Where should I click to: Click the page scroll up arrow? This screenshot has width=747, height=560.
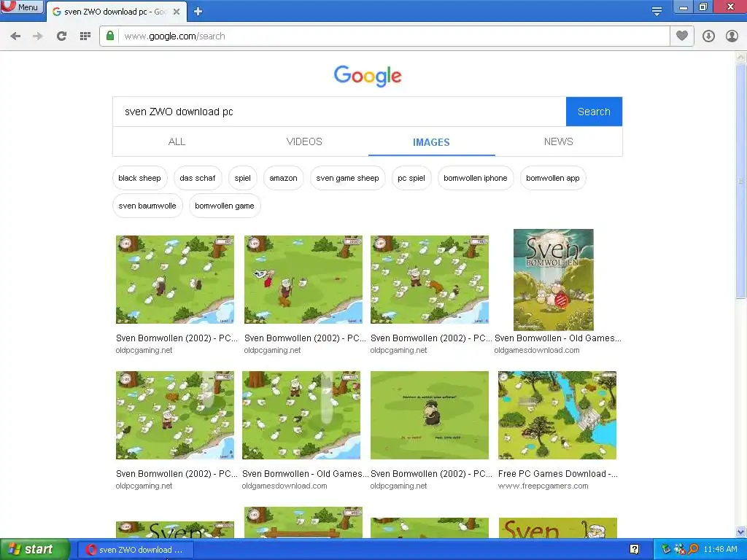click(x=741, y=57)
